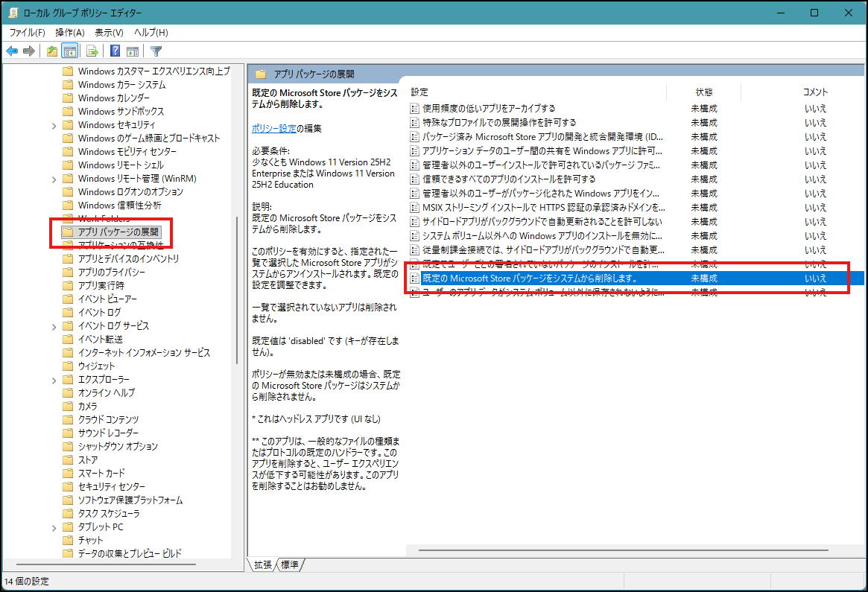Click the Back arrow toolbar icon
This screenshot has height=592, width=868.
(12, 51)
